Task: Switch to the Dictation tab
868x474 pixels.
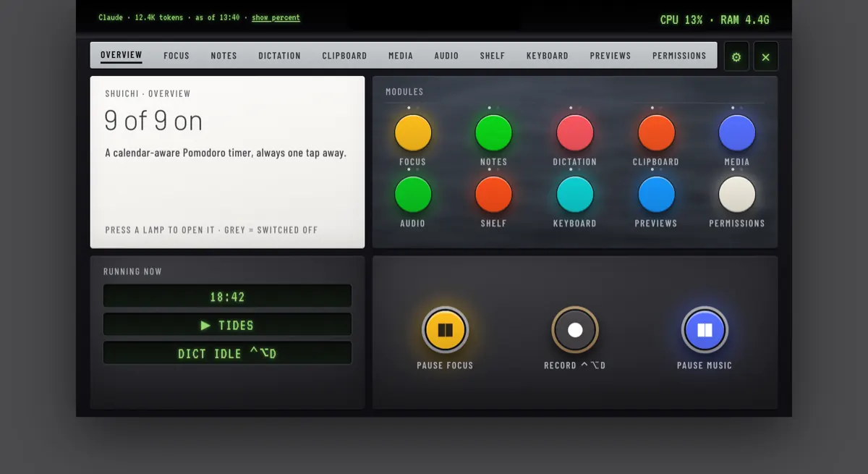Action: coord(280,56)
